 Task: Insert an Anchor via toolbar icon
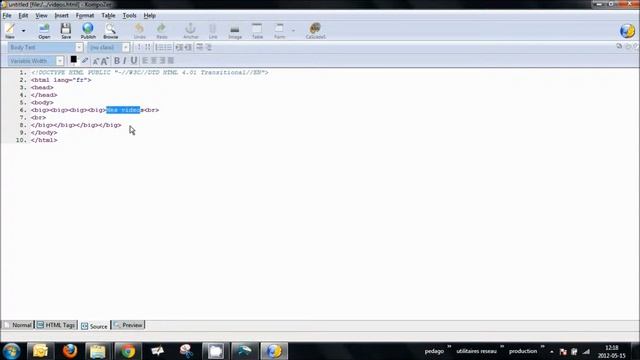pyautogui.click(x=190, y=31)
